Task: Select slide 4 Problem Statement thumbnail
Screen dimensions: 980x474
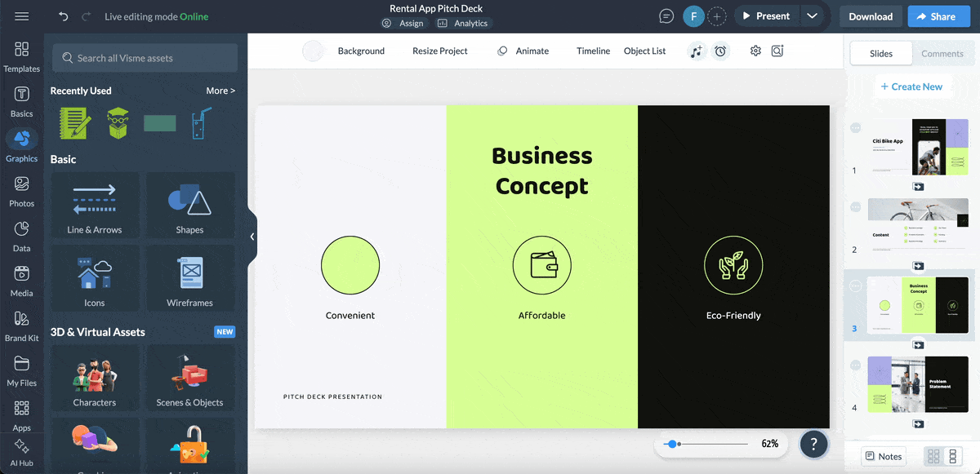Action: [x=917, y=384]
